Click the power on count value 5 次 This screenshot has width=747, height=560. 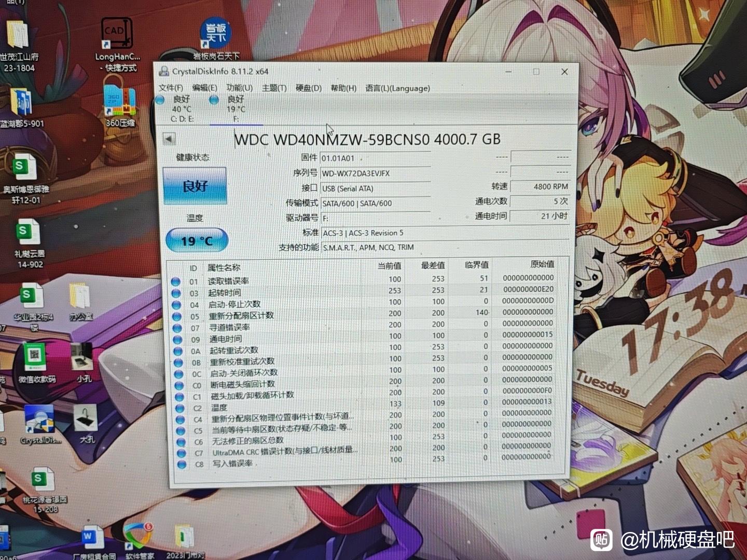(x=540, y=201)
